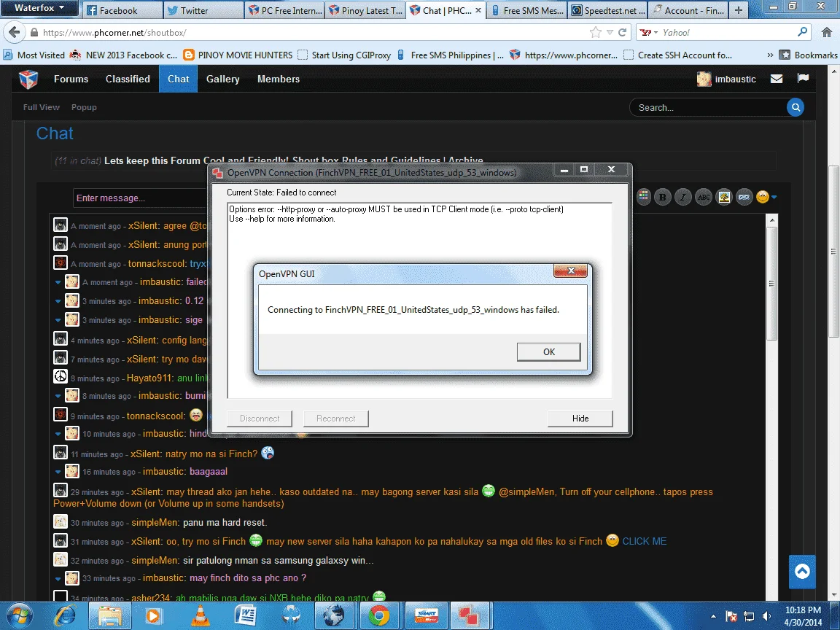Open Internet Explorer from the taskbar
The width and height of the screenshot is (840, 630).
pos(65,616)
